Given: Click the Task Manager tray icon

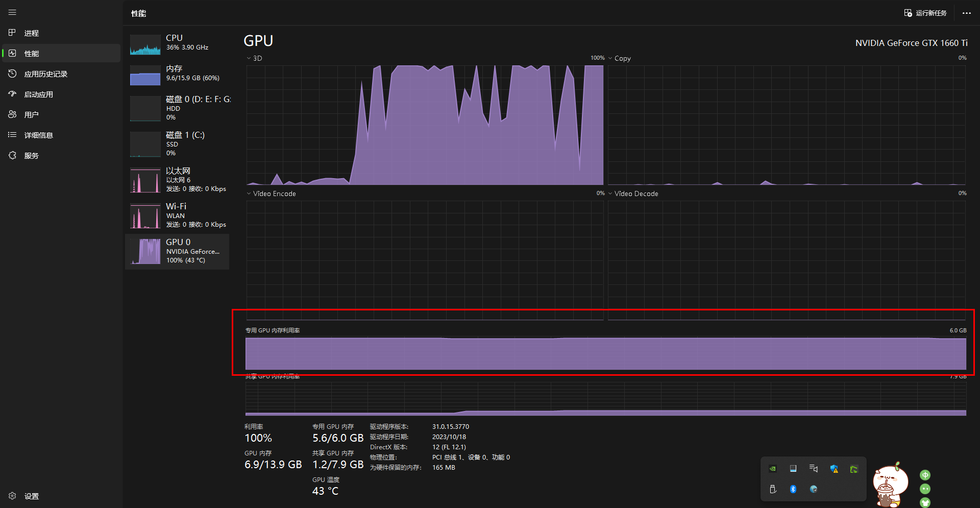Looking at the screenshot, I should (x=793, y=469).
